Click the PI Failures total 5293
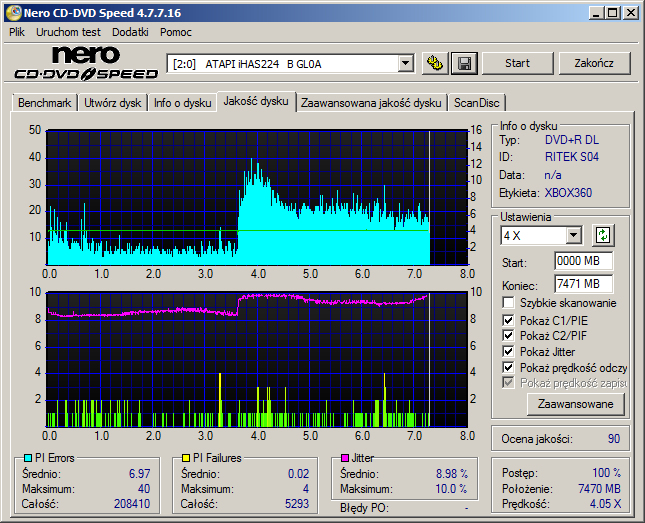The image size is (645, 523). (x=297, y=504)
